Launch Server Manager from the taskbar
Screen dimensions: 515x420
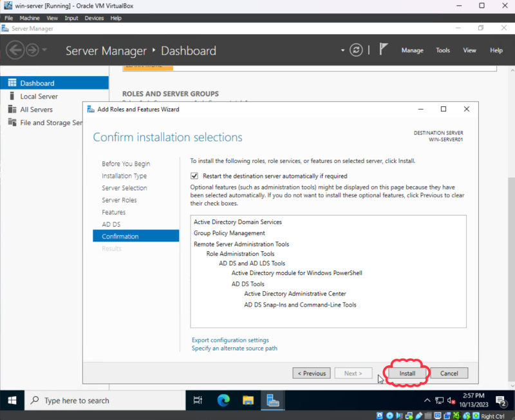(x=273, y=400)
